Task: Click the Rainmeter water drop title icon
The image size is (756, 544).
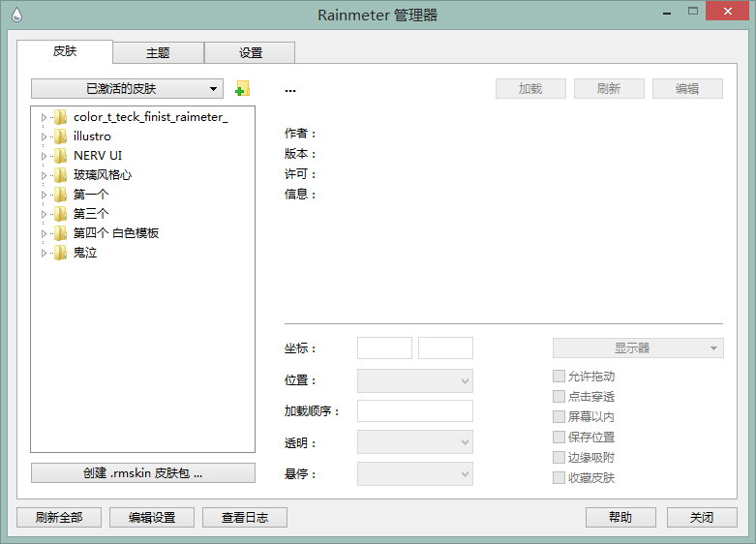Action: pyautogui.click(x=16, y=15)
